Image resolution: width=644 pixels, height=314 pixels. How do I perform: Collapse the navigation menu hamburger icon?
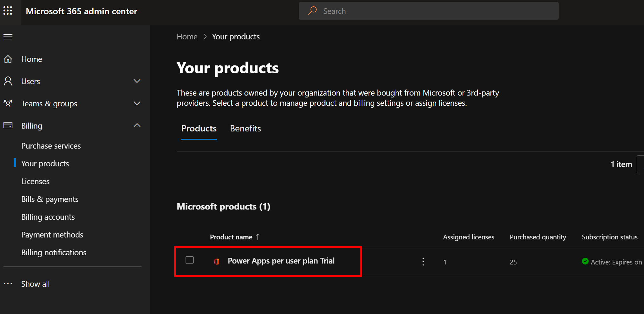tap(8, 37)
